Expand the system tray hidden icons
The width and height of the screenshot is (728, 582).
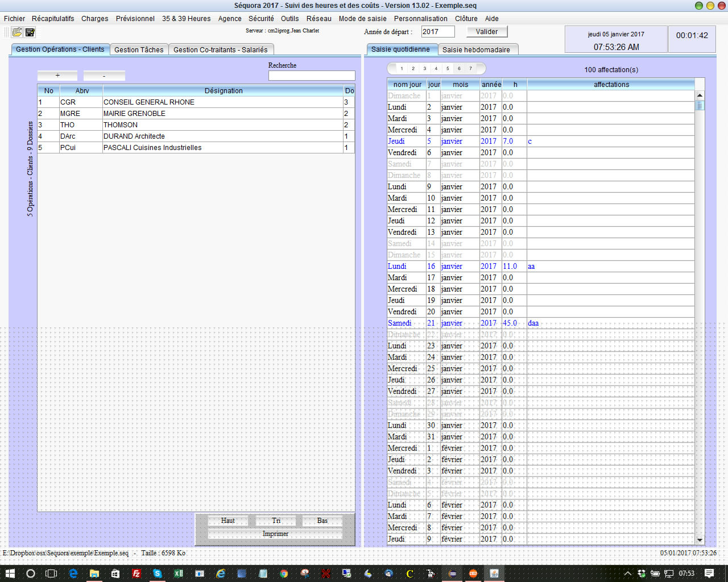click(x=628, y=573)
